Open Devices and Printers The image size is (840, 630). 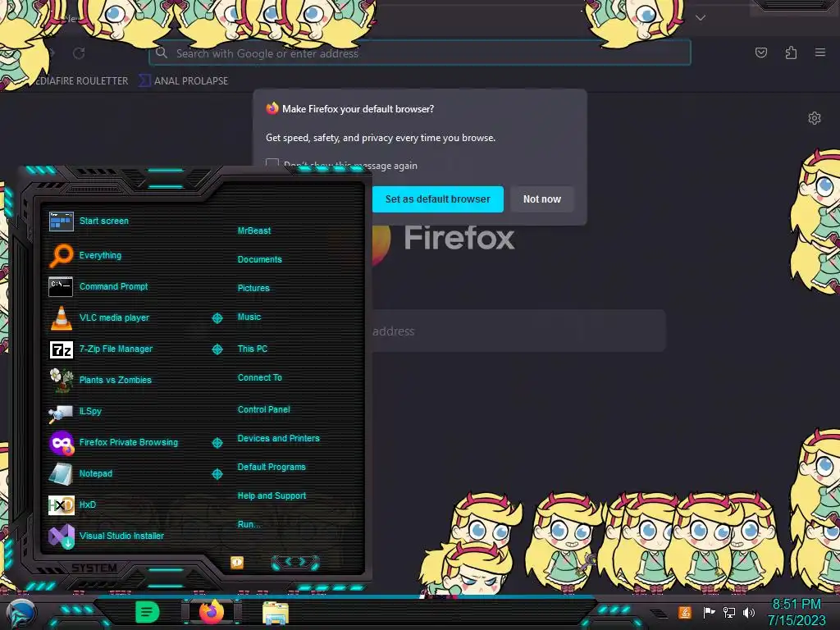[278, 438]
